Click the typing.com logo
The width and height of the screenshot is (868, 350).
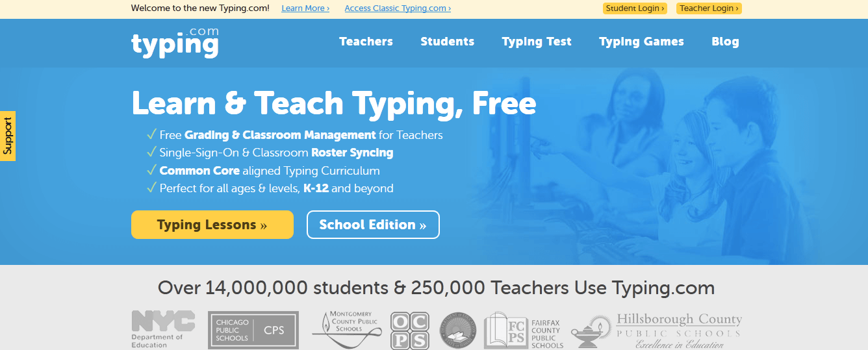click(x=175, y=43)
